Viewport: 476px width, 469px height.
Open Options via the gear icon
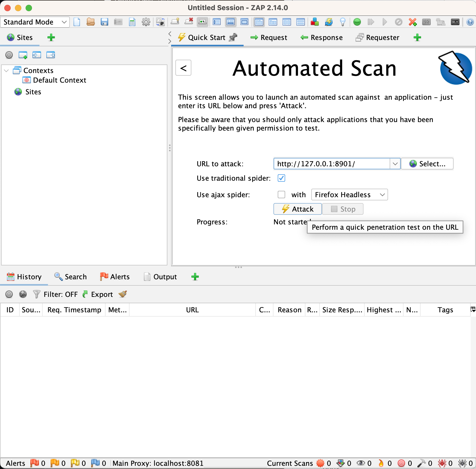[x=146, y=22]
